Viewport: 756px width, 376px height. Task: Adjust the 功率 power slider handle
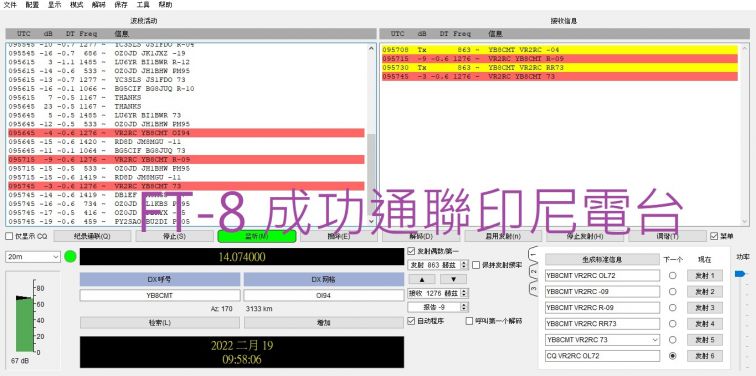click(x=740, y=274)
